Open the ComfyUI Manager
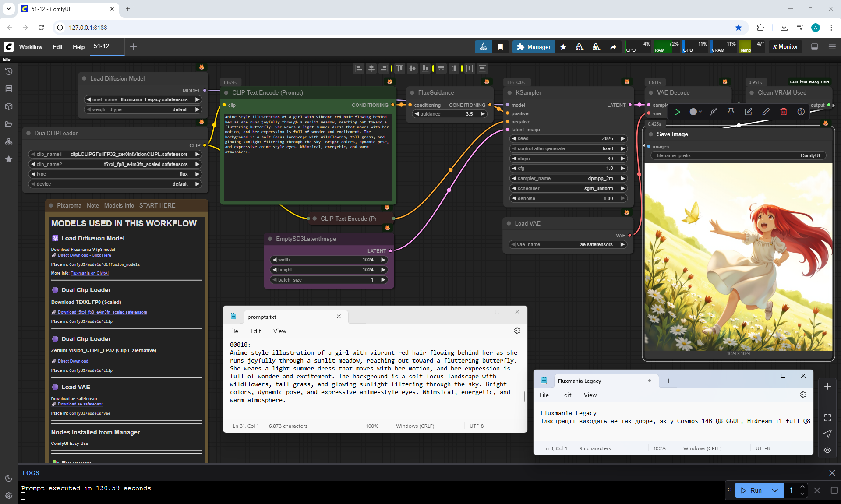This screenshot has width=841, height=504. 533,47
